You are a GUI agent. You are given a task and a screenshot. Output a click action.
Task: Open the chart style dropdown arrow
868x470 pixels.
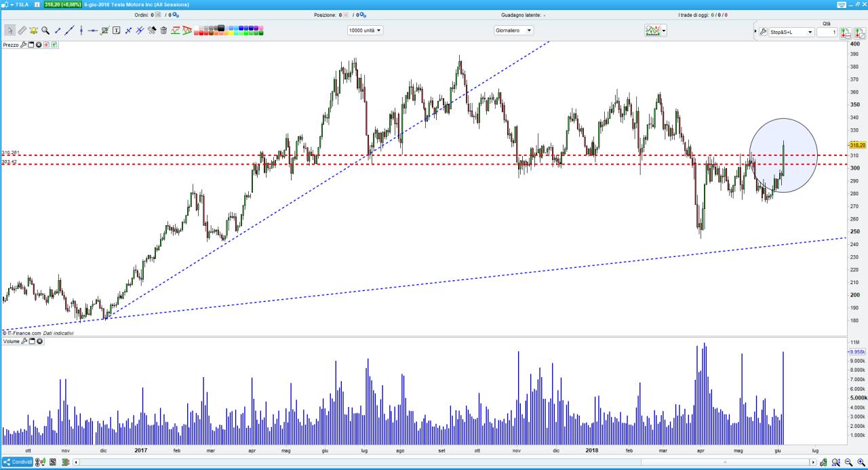664,31
